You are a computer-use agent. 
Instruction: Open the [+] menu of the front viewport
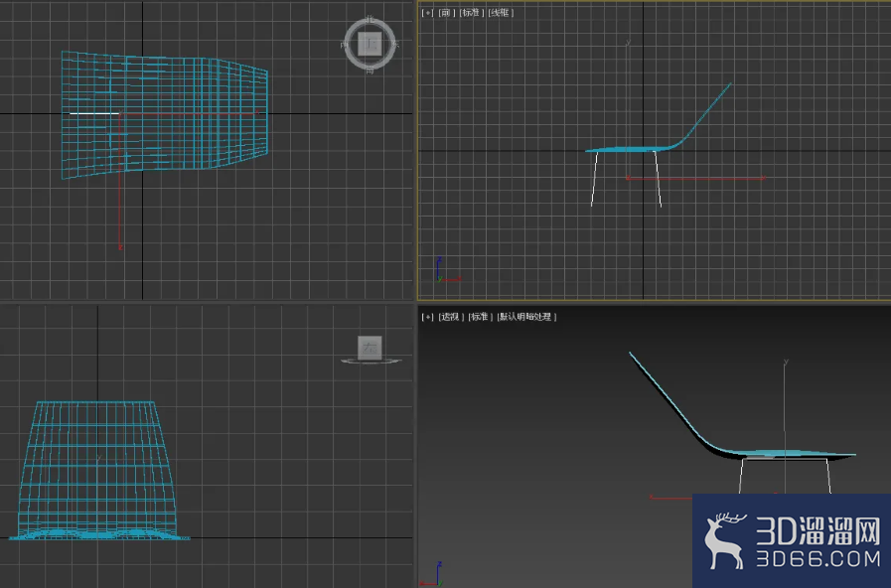427,13
